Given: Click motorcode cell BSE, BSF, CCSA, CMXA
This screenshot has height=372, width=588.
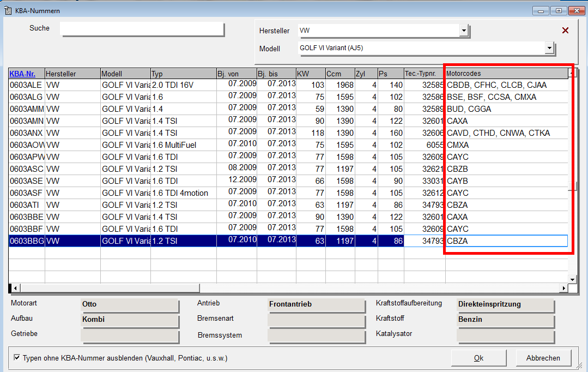Looking at the screenshot, I should (x=507, y=97).
